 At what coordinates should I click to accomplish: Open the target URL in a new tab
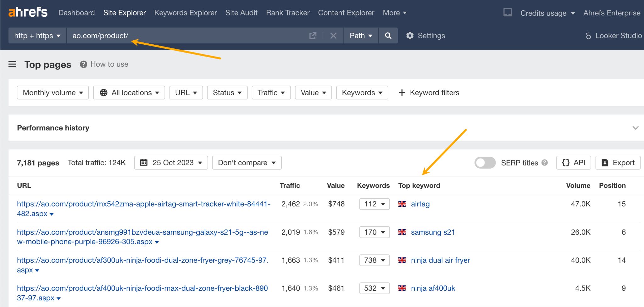[x=313, y=36]
